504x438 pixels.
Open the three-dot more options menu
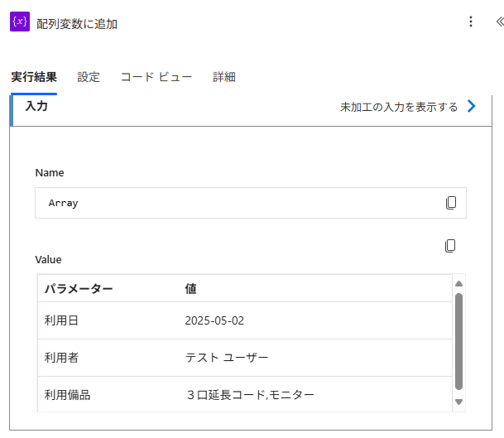click(471, 22)
